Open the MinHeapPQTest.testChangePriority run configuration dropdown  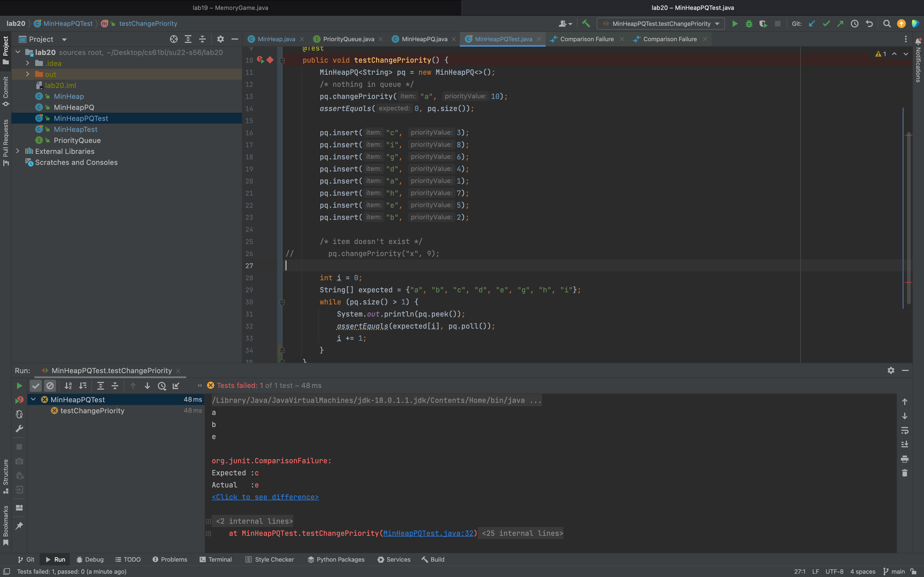[661, 24]
